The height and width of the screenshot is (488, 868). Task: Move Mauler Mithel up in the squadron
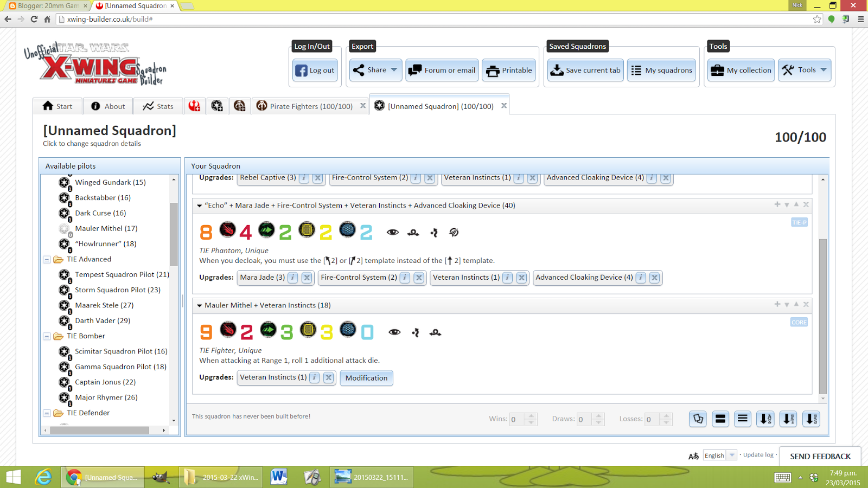796,304
